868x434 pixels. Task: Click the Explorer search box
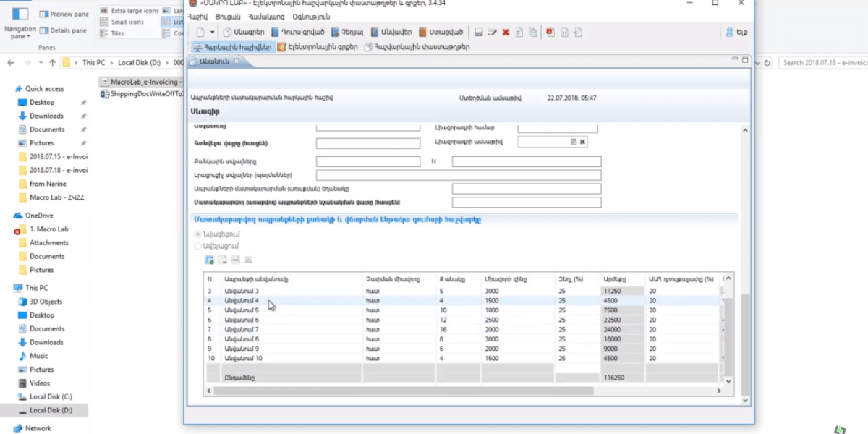824,63
